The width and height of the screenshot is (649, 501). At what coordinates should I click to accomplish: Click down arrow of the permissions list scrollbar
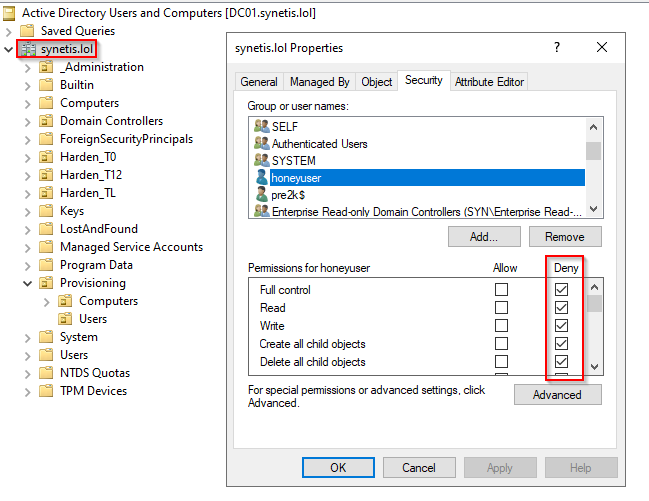tap(595, 366)
